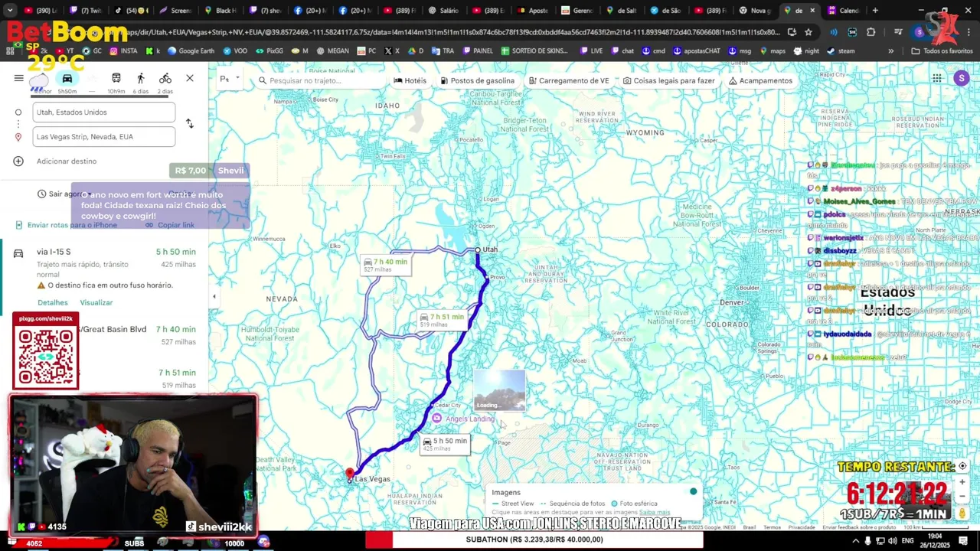Open the maps bookmark
Screen dimensions: 980x551
[772, 51]
